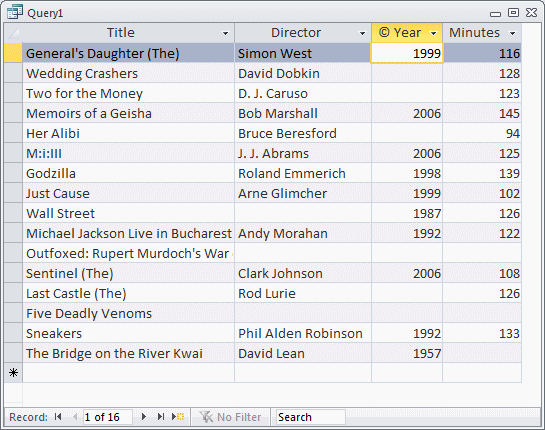Select the © Year column header
The image size is (545, 430).
click(407, 33)
